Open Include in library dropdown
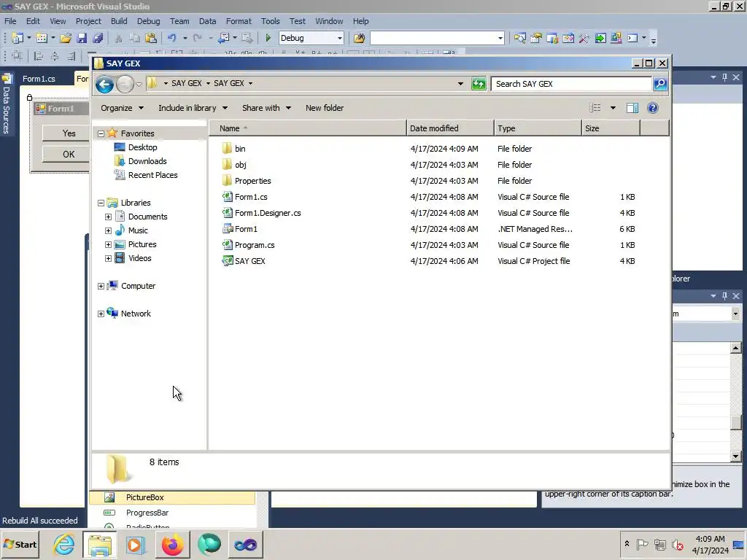The height and width of the screenshot is (560, 747). (193, 108)
